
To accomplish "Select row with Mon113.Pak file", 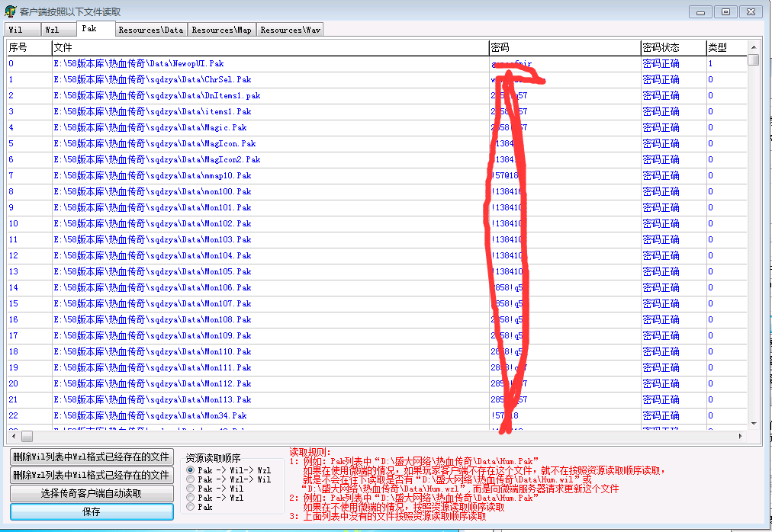I will click(x=377, y=399).
